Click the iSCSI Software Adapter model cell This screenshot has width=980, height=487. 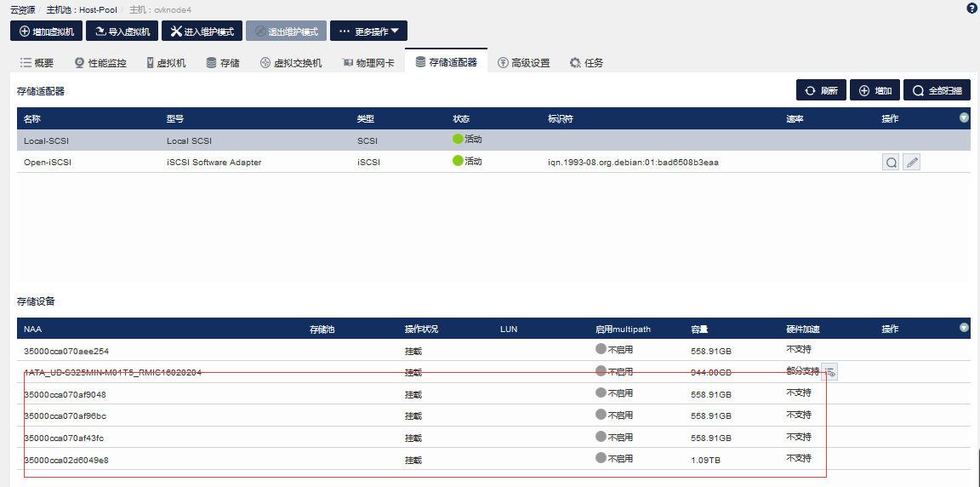tap(214, 162)
